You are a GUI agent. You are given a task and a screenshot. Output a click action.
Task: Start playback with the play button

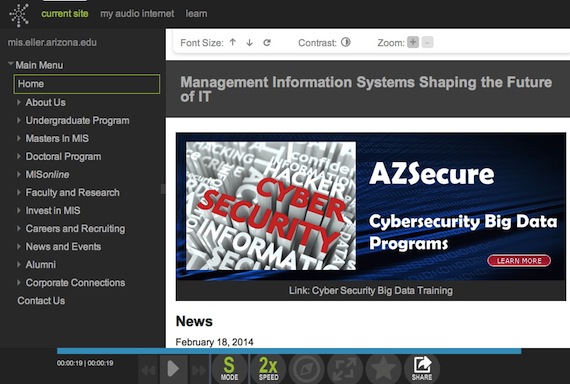tap(173, 369)
